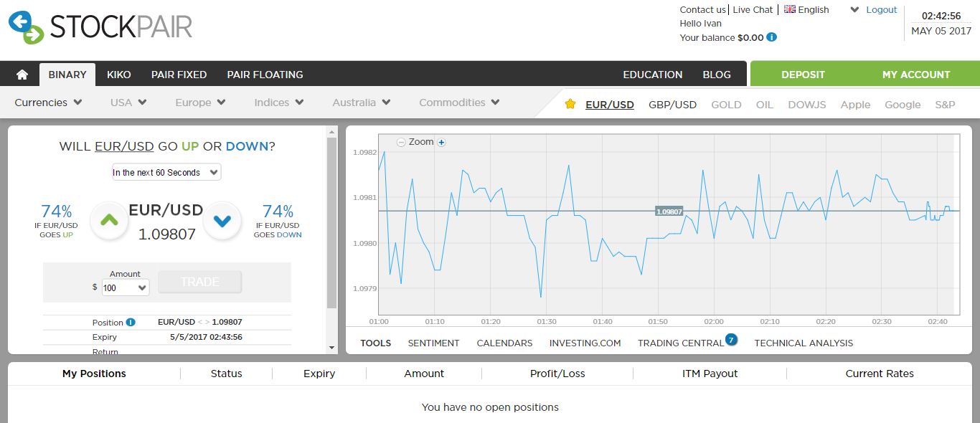Click the Profit/Loss column header

point(557,374)
